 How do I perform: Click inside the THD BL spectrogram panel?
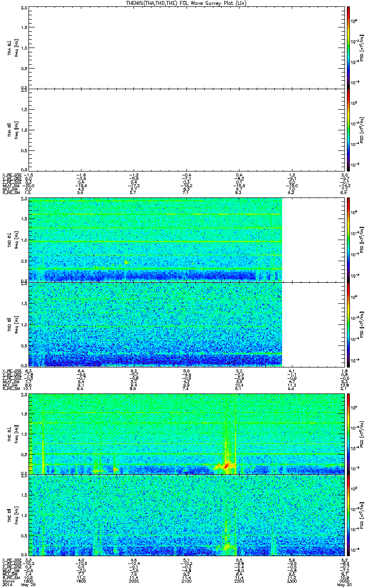[156, 240]
